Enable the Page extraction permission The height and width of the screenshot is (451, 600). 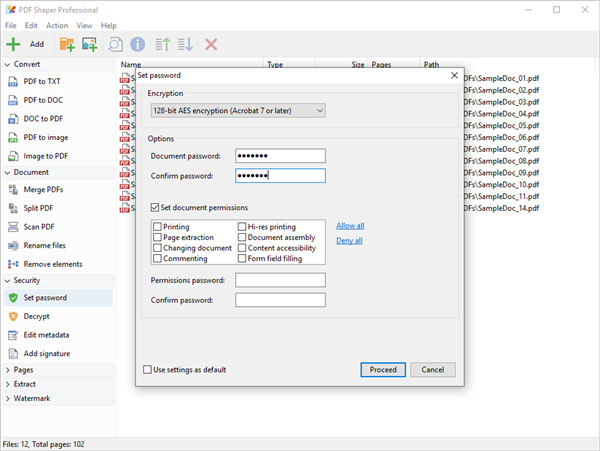pyautogui.click(x=157, y=238)
